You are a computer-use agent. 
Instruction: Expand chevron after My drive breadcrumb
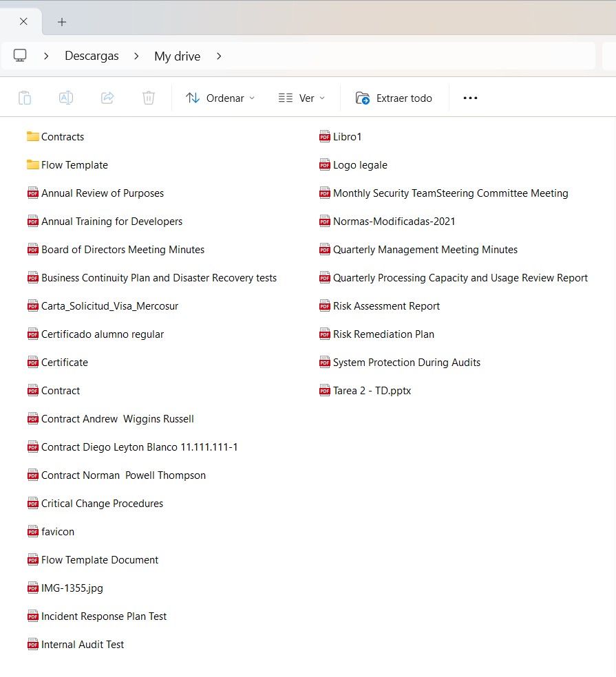click(219, 56)
